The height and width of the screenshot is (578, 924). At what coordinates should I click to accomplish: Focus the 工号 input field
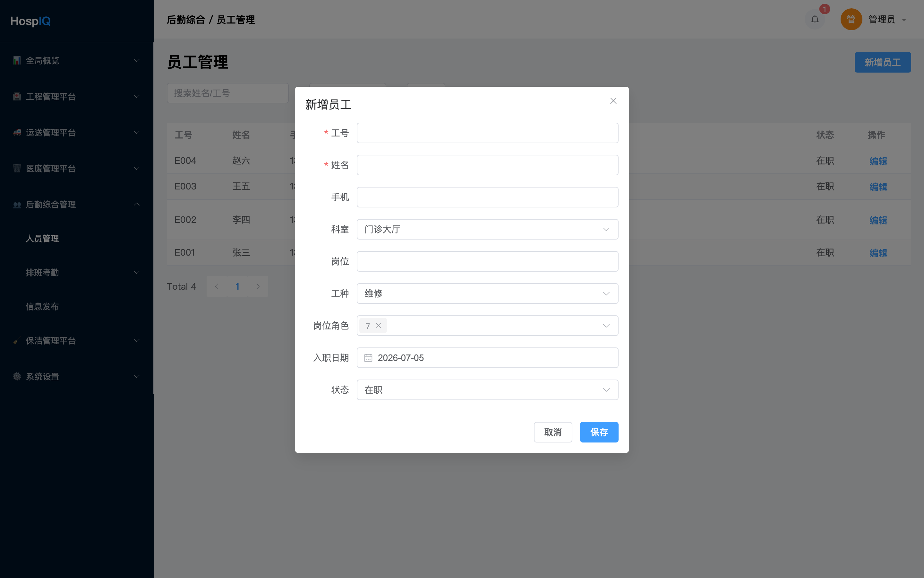click(487, 133)
